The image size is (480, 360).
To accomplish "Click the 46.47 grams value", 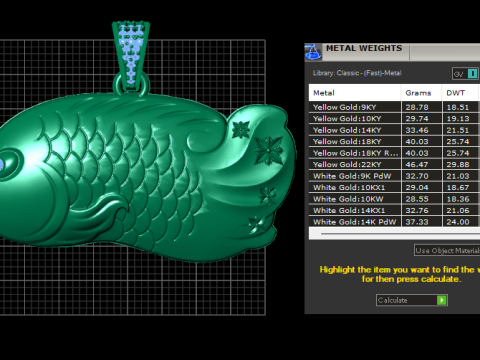I will (x=417, y=165).
